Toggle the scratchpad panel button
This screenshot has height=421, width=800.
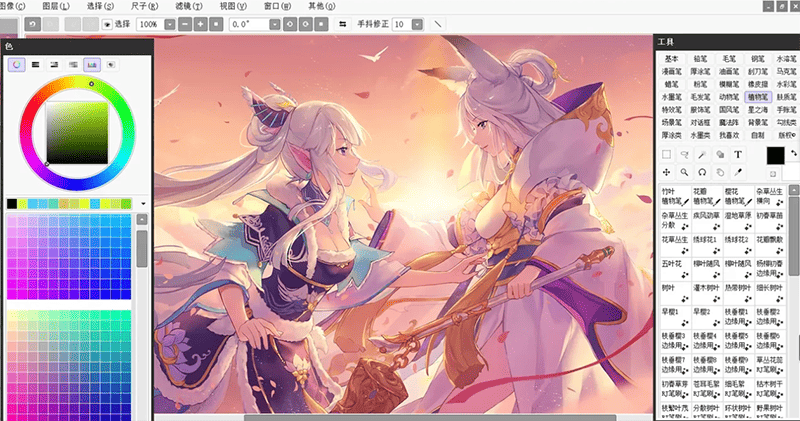(111, 65)
